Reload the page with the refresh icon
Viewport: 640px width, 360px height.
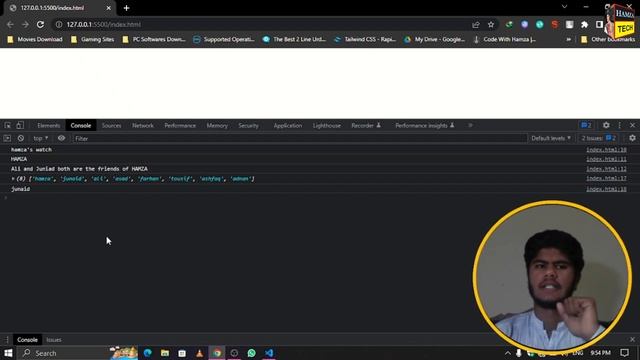(x=40, y=24)
